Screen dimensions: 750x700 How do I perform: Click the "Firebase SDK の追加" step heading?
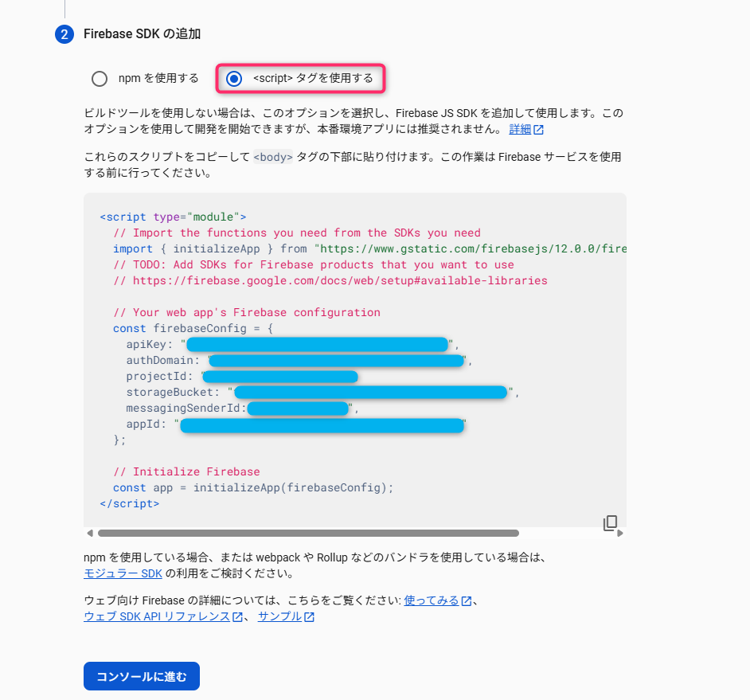pyautogui.click(x=142, y=34)
